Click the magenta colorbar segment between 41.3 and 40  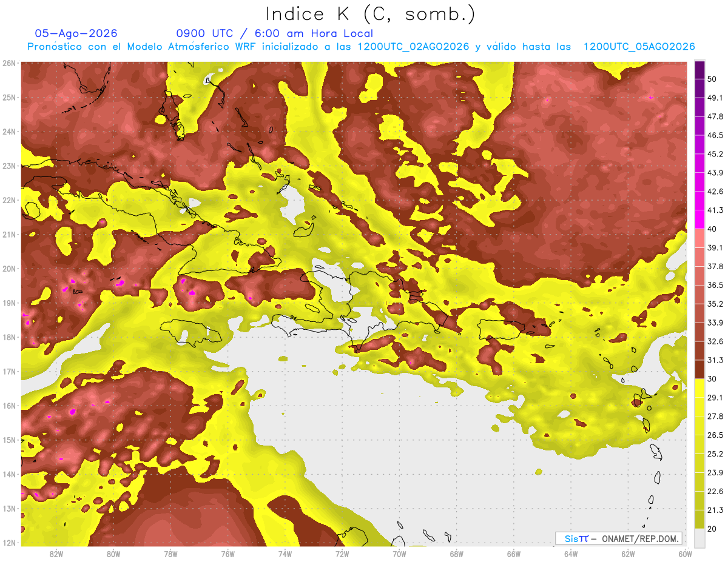(699, 219)
